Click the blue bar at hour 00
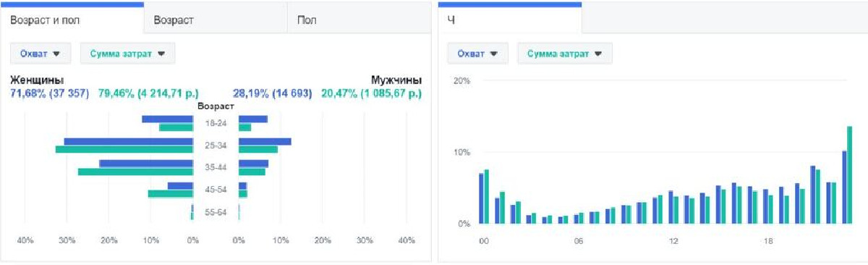The width and height of the screenshot is (868, 265). point(481,198)
